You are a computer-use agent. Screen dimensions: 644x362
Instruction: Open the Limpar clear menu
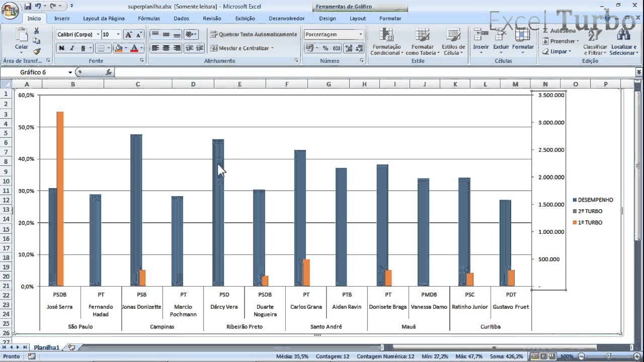(556, 51)
